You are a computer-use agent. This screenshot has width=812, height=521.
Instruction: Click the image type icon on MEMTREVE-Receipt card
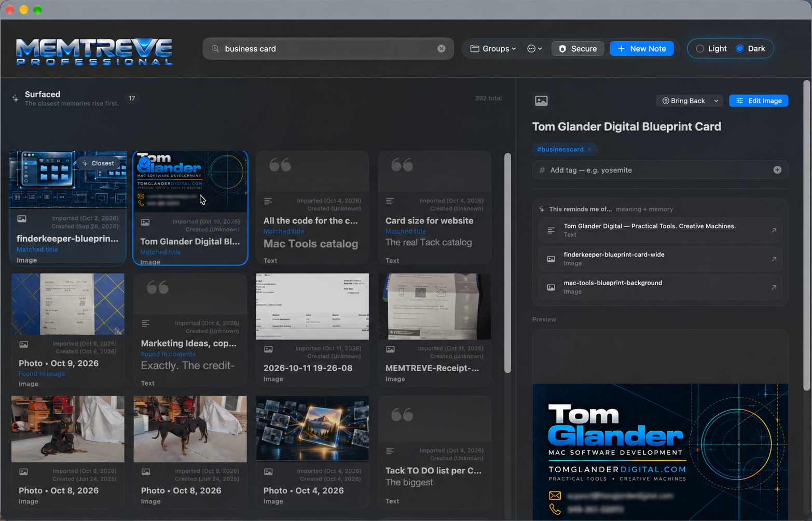390,349
